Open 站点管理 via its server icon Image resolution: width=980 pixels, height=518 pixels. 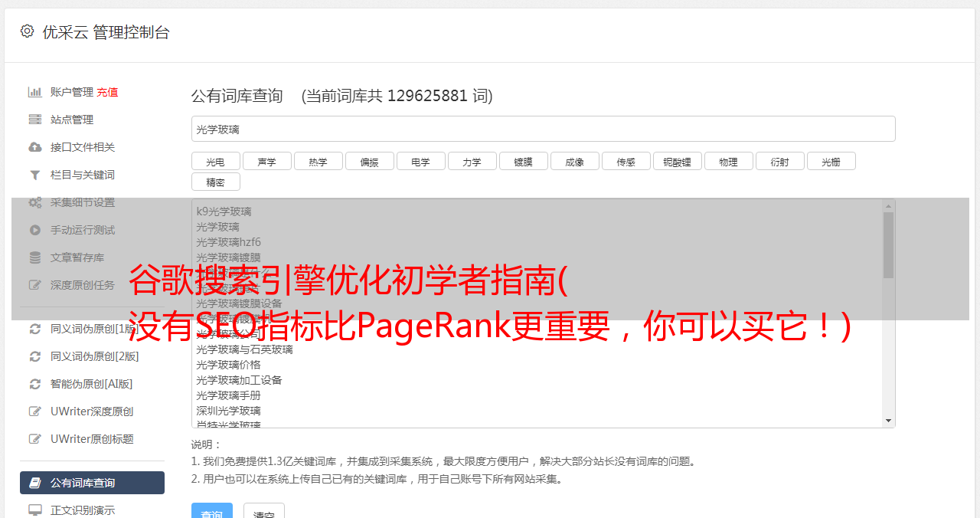34,120
